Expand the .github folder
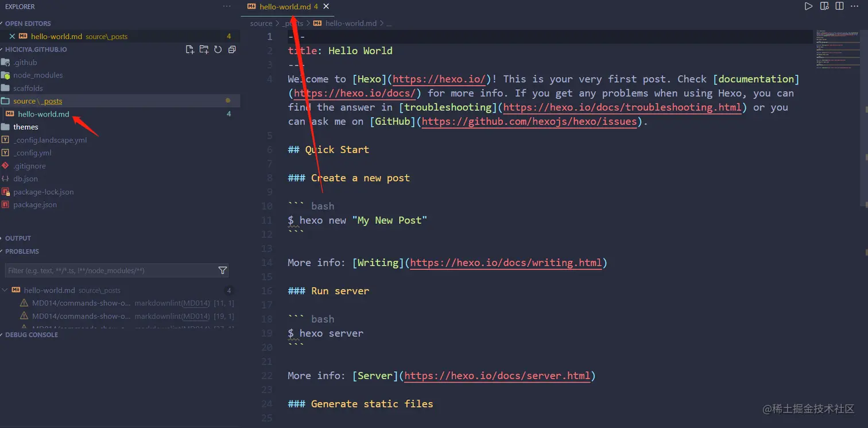This screenshot has height=428, width=868. [x=25, y=63]
